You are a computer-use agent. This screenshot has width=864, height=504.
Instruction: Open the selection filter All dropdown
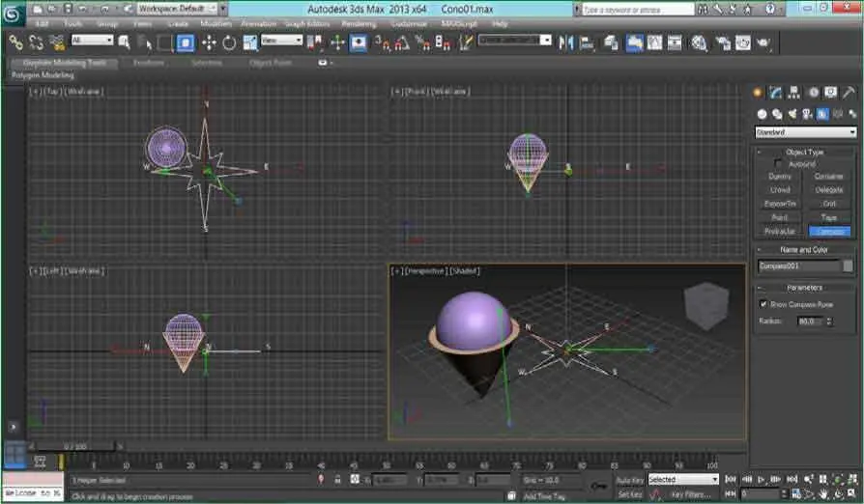(92, 41)
